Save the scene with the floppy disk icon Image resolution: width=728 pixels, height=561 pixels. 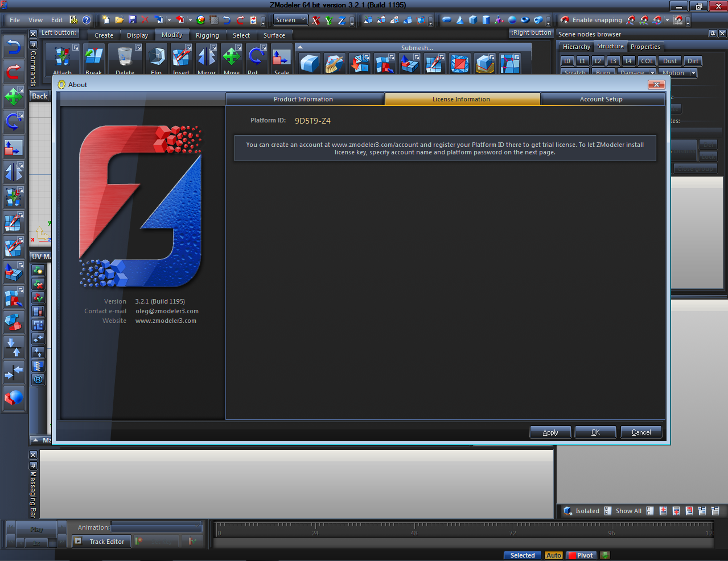[132, 20]
